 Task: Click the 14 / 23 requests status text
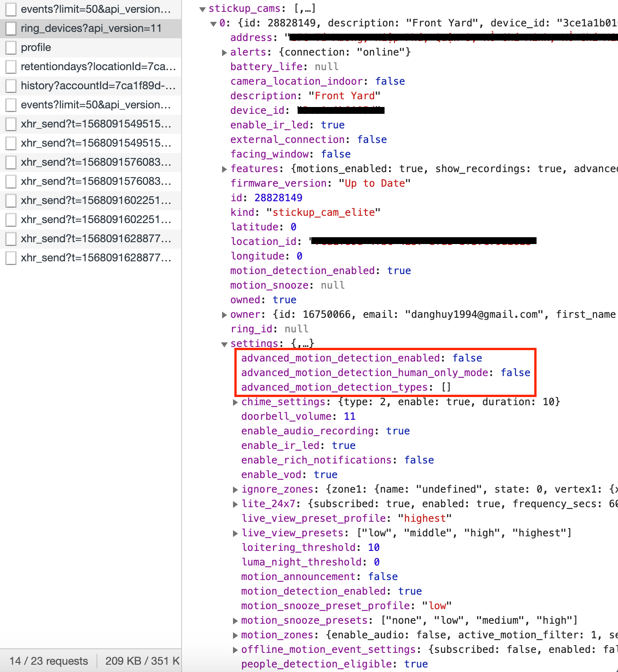coord(49,661)
